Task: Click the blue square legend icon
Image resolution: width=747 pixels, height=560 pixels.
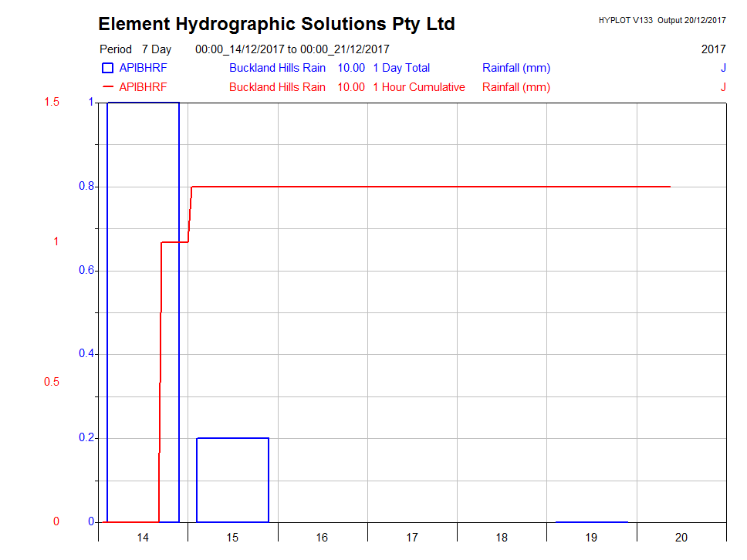Action: (x=107, y=68)
